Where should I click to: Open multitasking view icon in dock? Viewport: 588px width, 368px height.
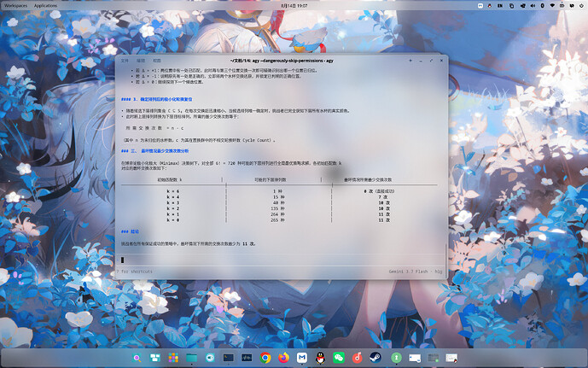pos(154,358)
